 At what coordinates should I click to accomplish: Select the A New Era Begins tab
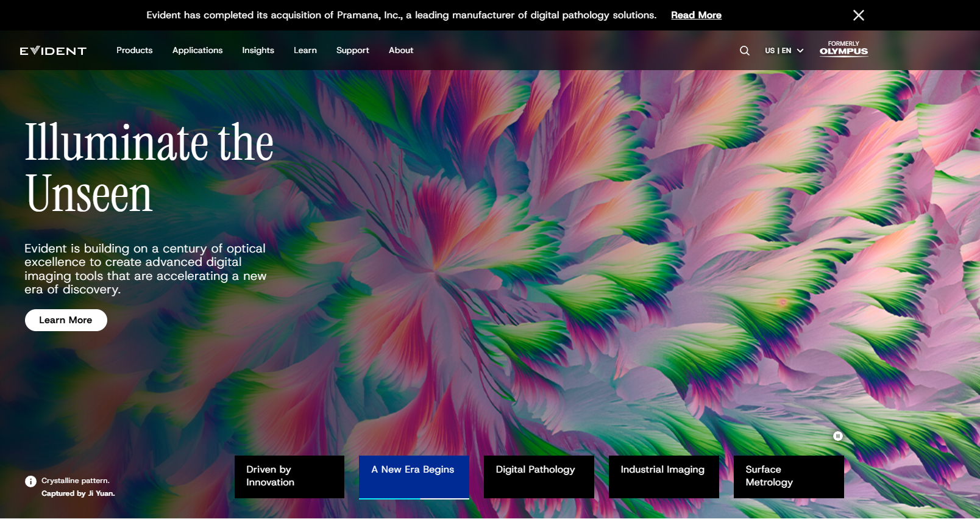coord(414,476)
